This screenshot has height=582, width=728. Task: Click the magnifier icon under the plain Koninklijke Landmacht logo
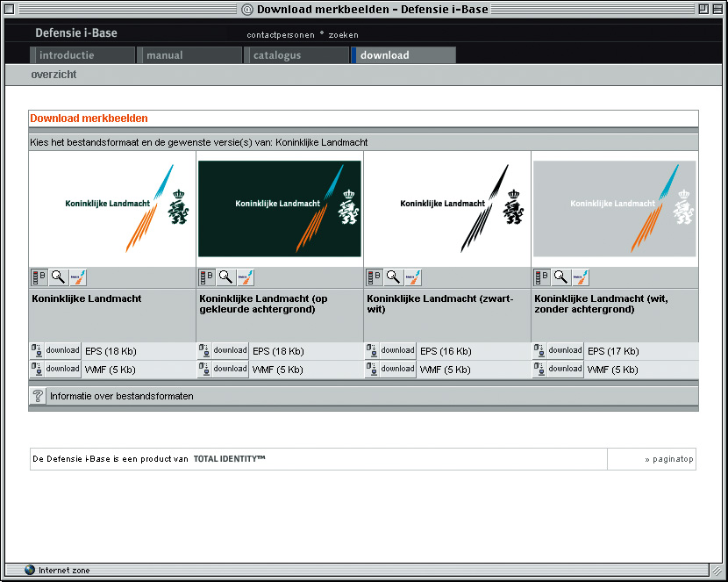59,277
